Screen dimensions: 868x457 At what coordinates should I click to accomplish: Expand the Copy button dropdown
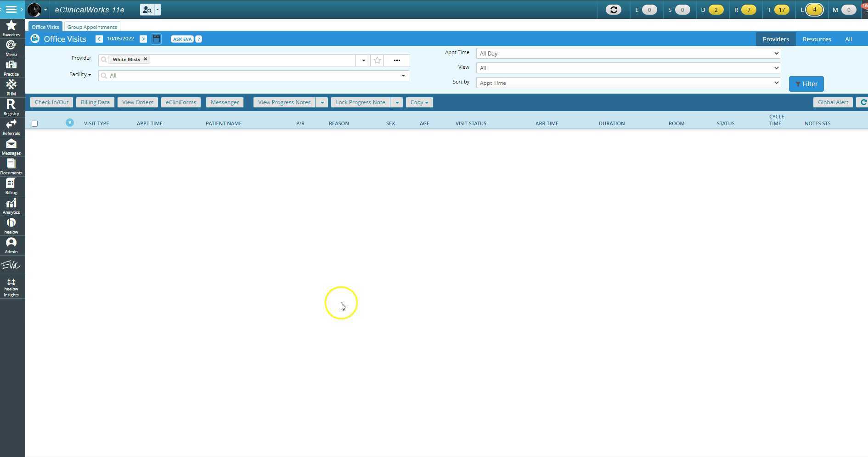click(427, 102)
